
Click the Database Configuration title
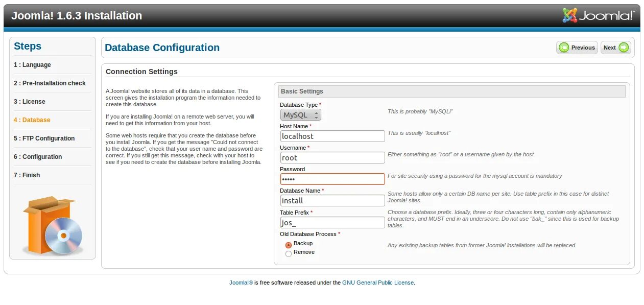pyautogui.click(x=162, y=48)
